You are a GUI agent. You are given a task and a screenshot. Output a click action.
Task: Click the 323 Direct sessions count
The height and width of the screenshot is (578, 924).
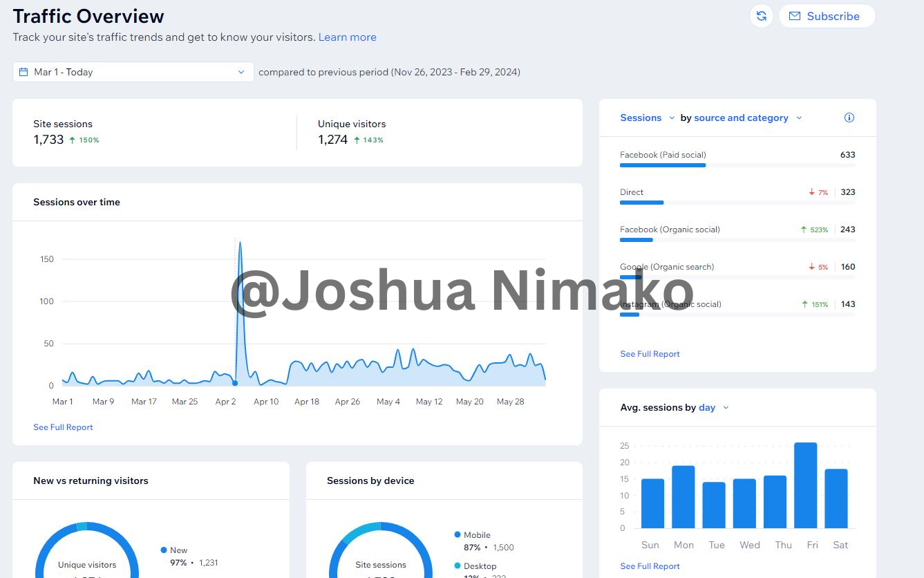tap(848, 192)
